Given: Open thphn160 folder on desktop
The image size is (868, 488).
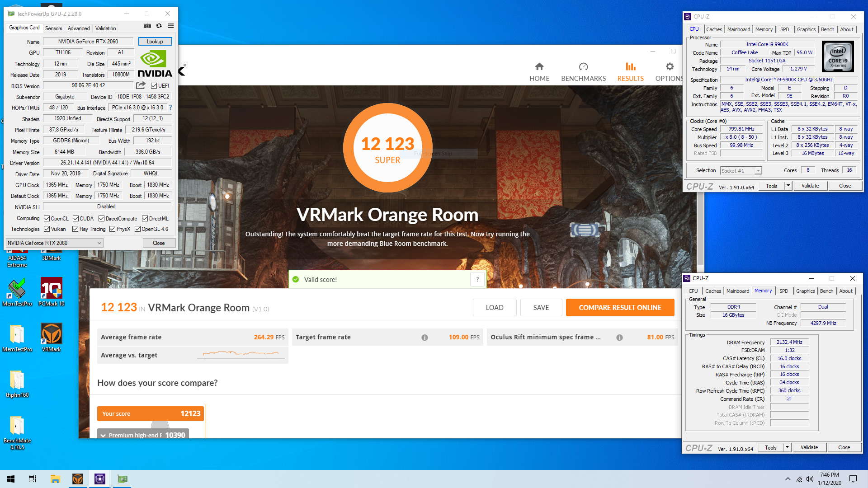Looking at the screenshot, I should click(17, 383).
